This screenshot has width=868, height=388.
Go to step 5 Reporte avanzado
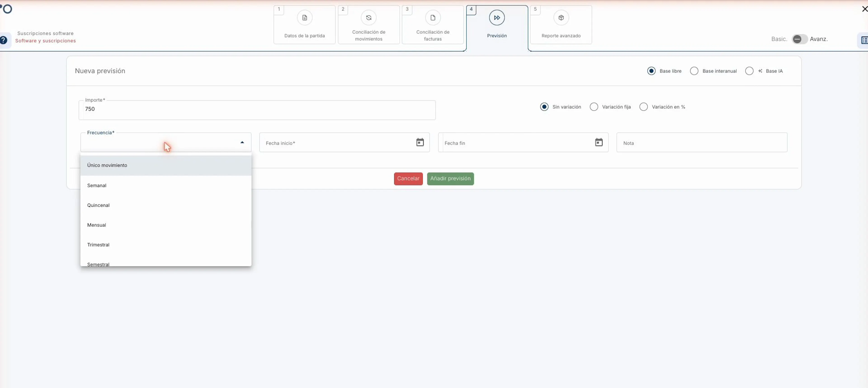(x=561, y=25)
